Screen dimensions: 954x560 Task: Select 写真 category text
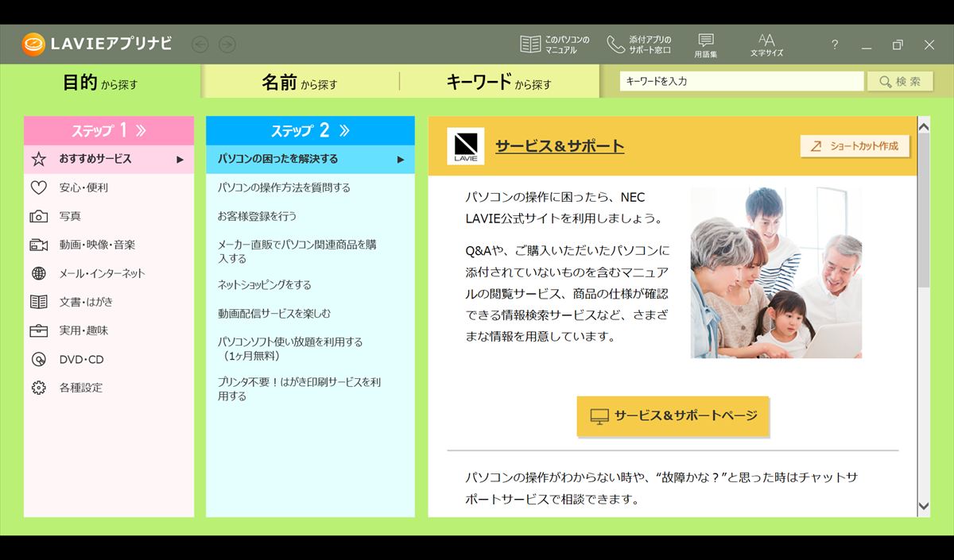click(x=70, y=216)
